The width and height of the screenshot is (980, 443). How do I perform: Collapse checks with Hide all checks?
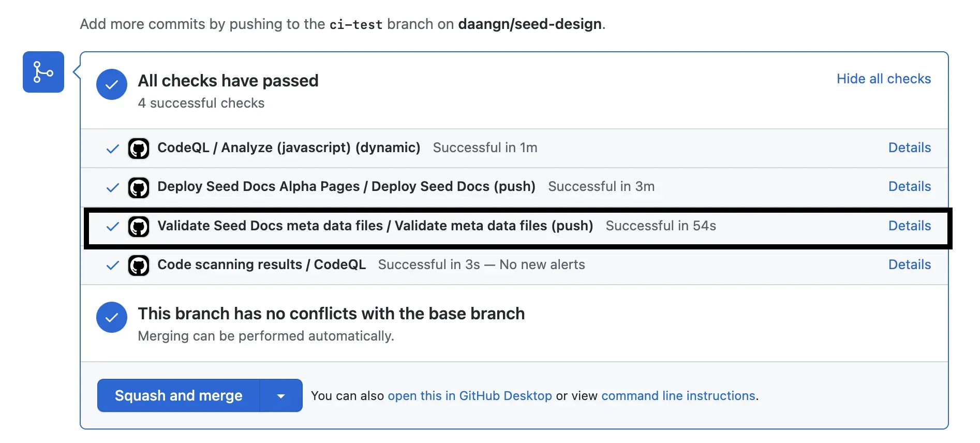pos(883,79)
